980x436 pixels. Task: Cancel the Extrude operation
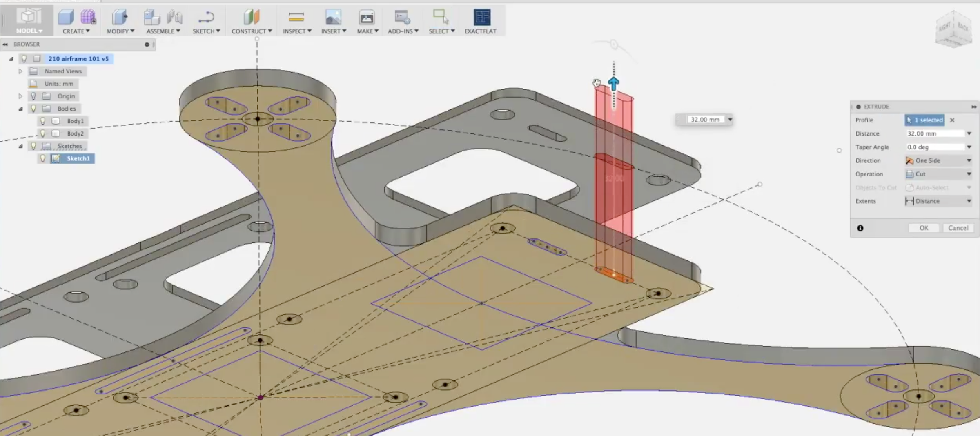[x=958, y=228]
